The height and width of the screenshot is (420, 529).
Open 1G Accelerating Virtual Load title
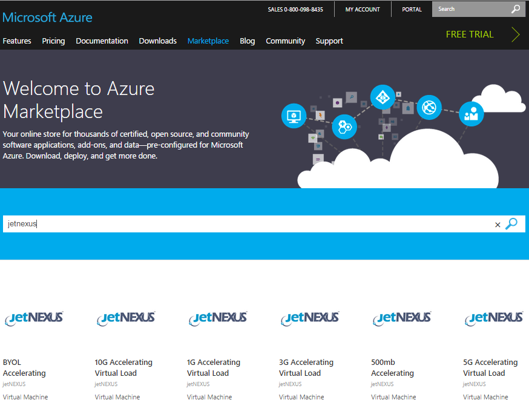214,368
